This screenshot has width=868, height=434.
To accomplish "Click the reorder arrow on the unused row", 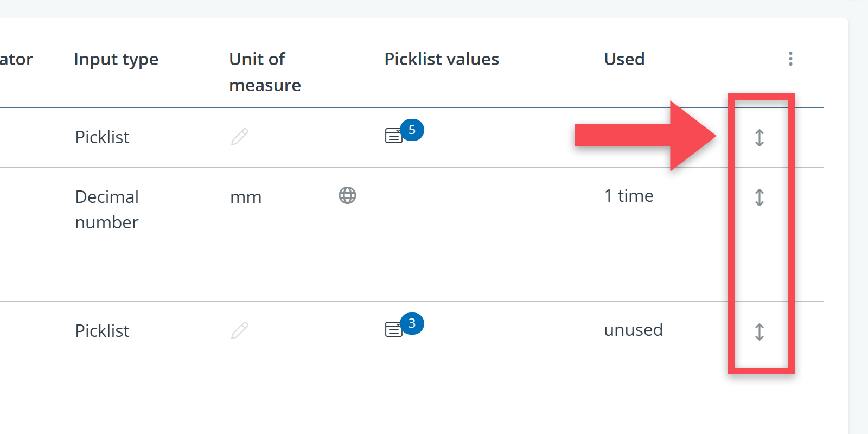I will pyautogui.click(x=759, y=331).
